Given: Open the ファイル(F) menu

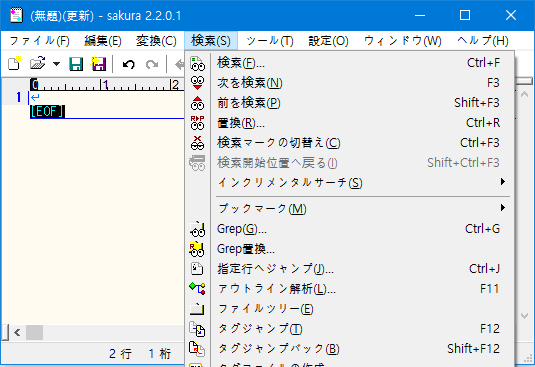Looking at the screenshot, I should click(40, 41).
